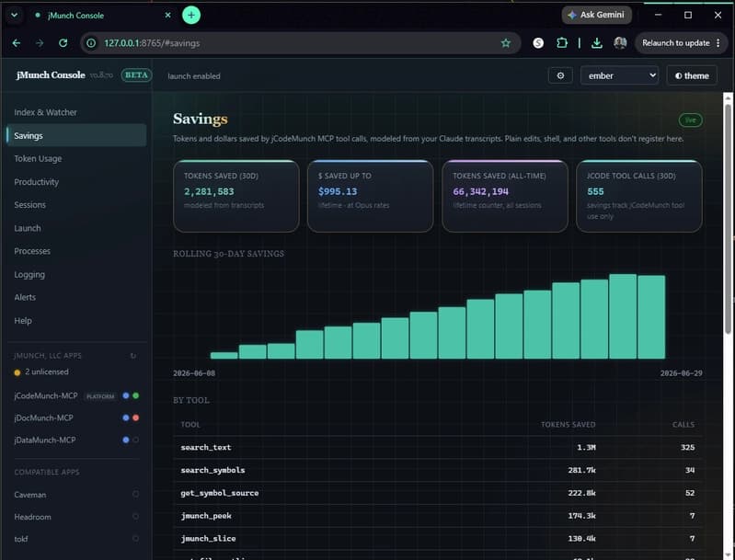
Task: Click Ask Gemini button
Action: [596, 15]
